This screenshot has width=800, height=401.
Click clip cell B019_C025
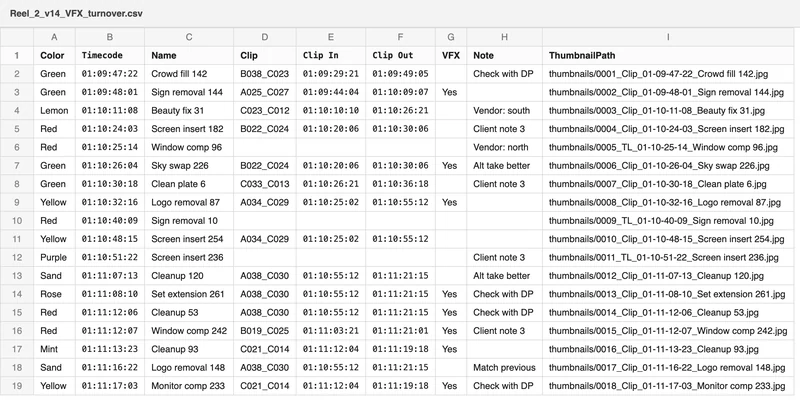coord(264,331)
